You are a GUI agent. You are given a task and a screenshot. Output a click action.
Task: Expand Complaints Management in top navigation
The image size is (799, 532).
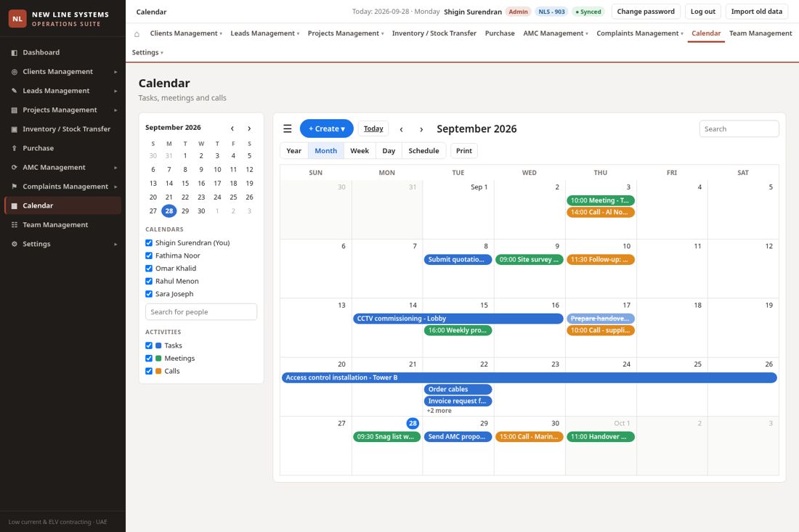[x=639, y=33]
